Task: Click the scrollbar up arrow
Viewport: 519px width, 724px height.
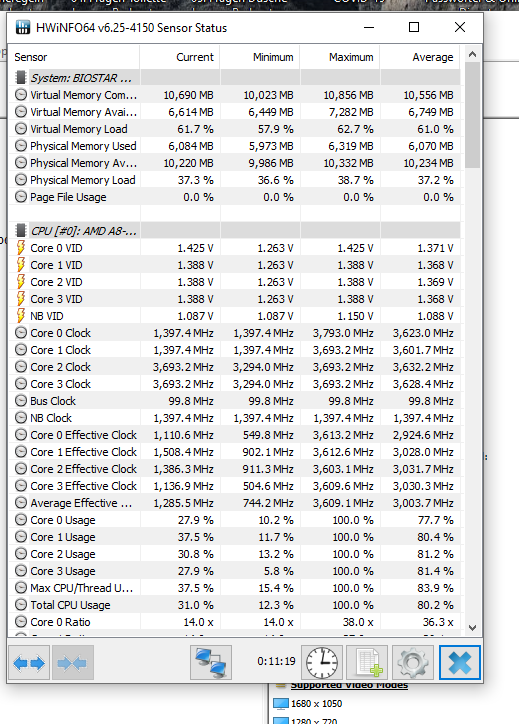Action: pos(472,54)
